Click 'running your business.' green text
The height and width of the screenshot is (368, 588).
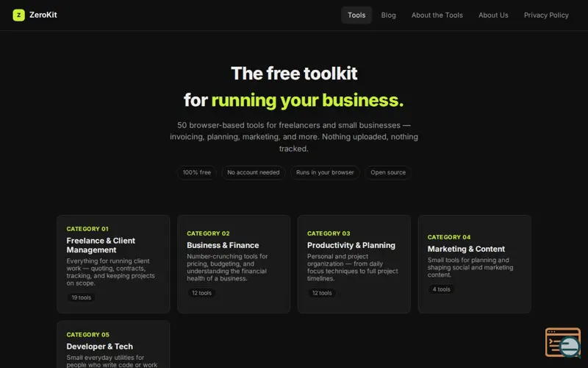[x=307, y=100]
